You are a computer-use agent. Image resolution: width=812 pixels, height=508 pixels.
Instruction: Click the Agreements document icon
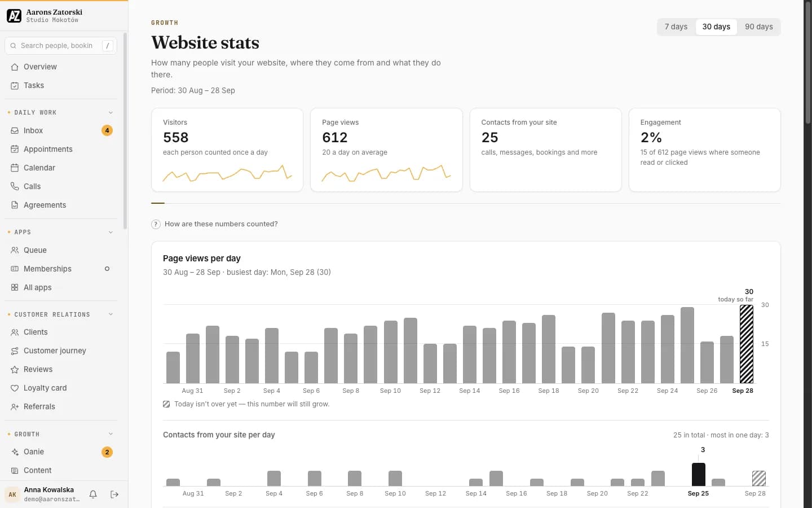[x=15, y=205]
